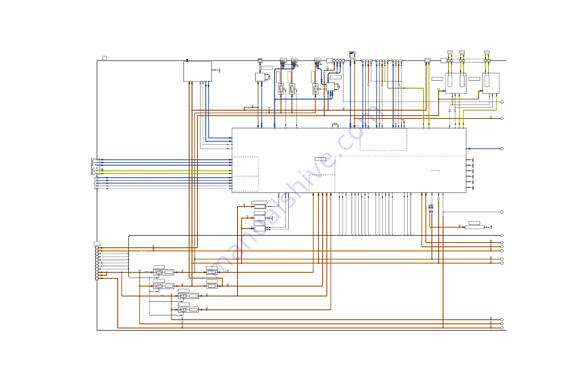
Task: Select the leftmost speaker symbol
Action: (x=450, y=53)
